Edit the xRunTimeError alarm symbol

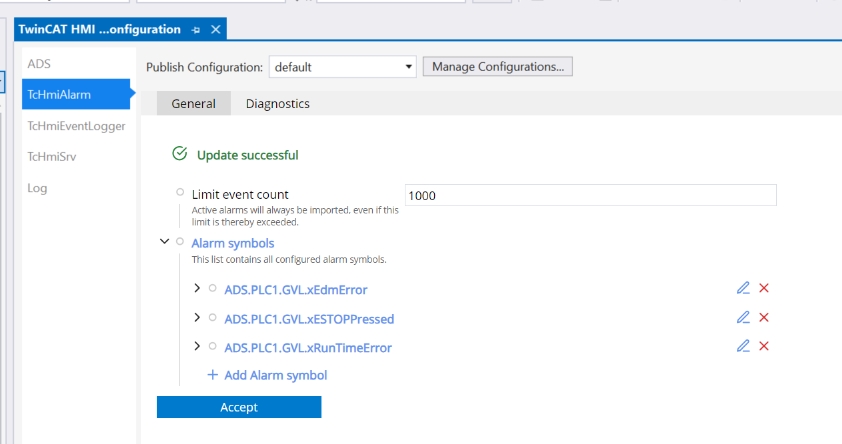click(743, 346)
